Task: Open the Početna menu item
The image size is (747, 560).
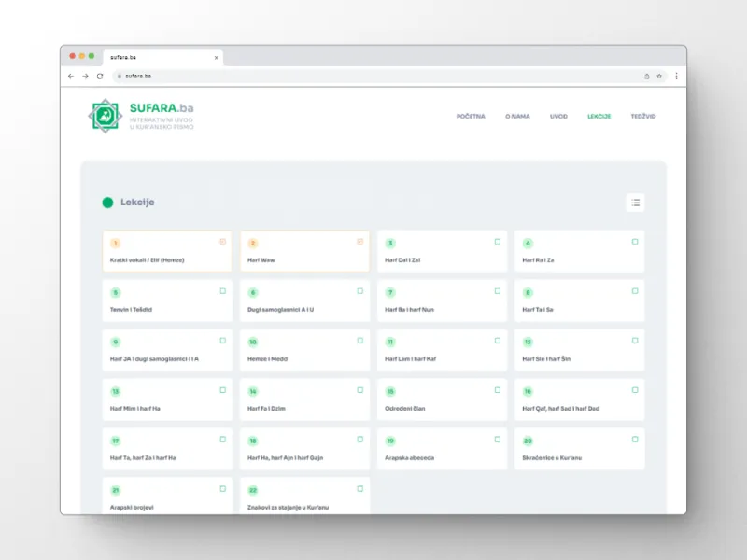Action: (471, 117)
